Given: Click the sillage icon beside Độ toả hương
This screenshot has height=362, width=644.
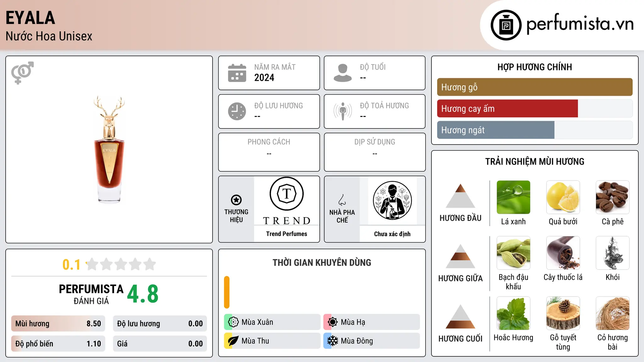Looking at the screenshot, I should pyautogui.click(x=343, y=111).
